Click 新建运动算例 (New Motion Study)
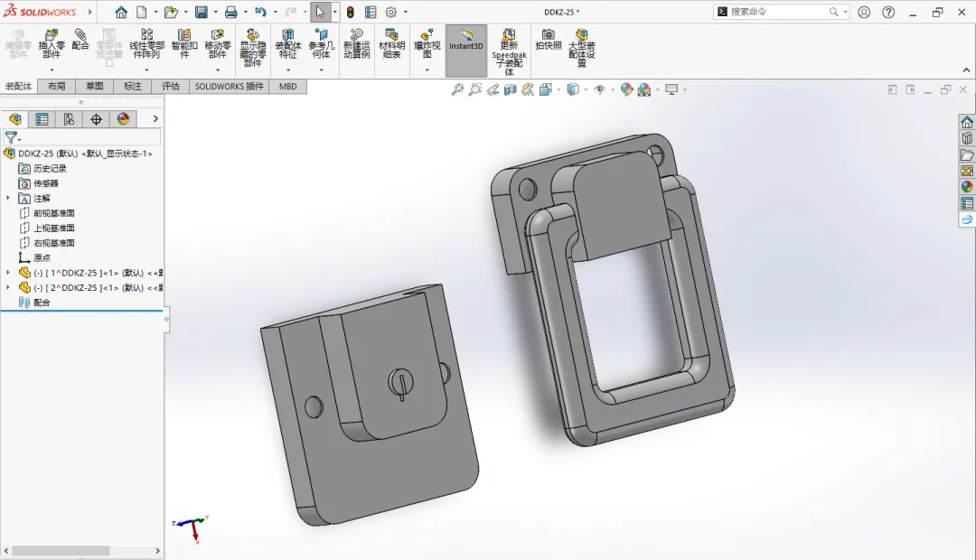 (x=357, y=43)
